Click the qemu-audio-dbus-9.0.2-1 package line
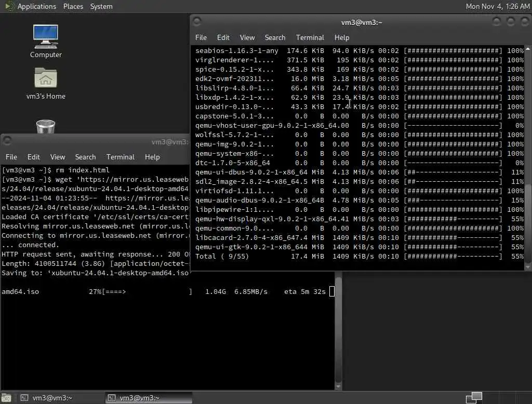Image resolution: width=532 pixels, height=404 pixels. point(360,200)
